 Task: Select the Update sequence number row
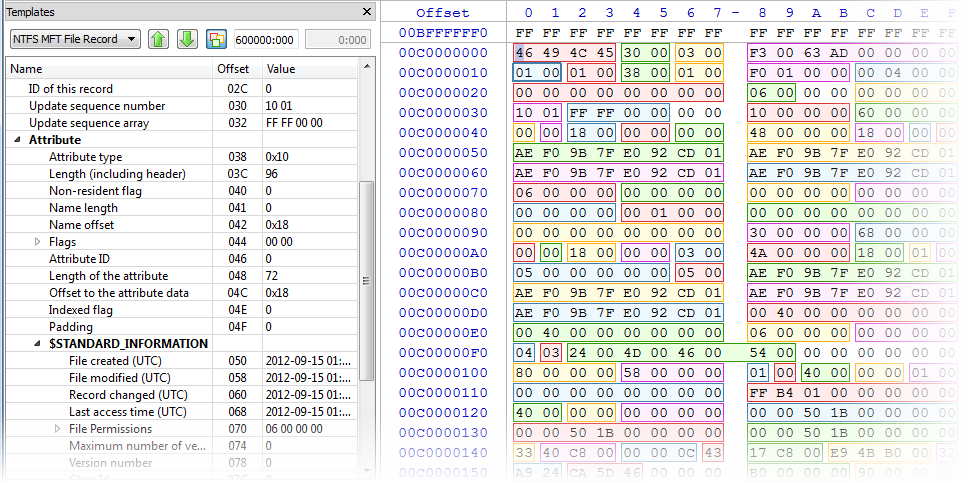coord(97,106)
